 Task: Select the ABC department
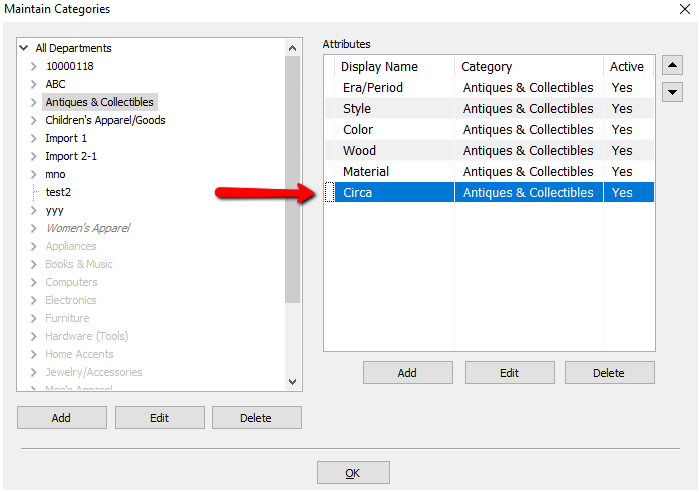coord(55,84)
